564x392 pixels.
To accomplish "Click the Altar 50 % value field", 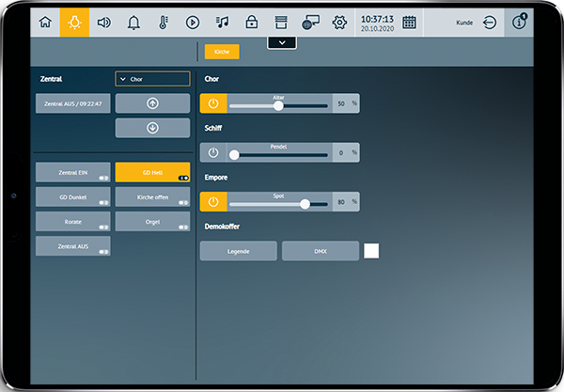I will pyautogui.click(x=346, y=103).
